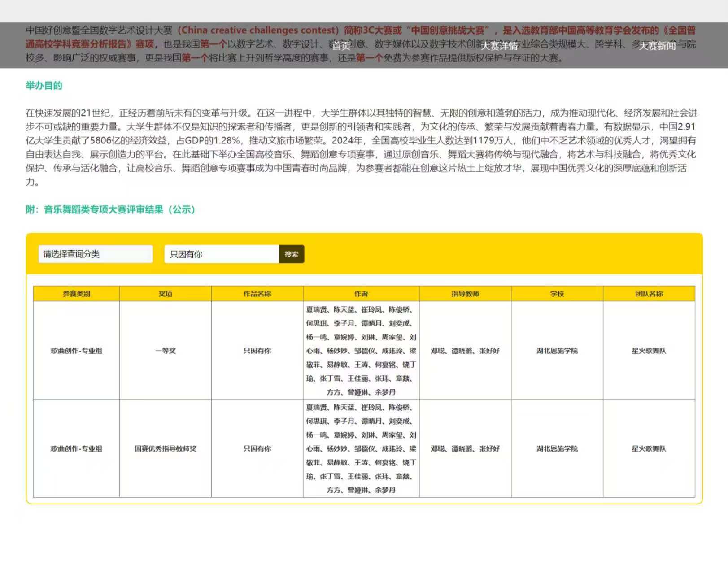Click the 附：音乐舞蹈类专项大赛评审结果（公示） heading
Image resolution: width=728 pixels, height=574 pixels.
point(110,209)
